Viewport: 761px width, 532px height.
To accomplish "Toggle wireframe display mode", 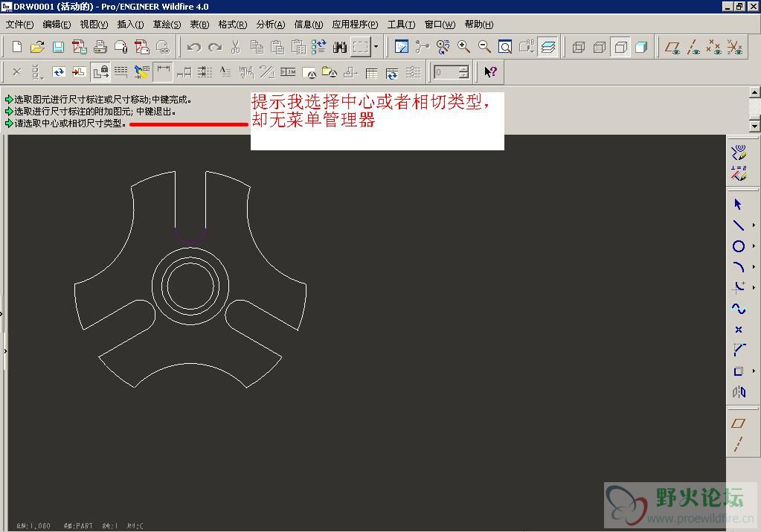I will (579, 47).
